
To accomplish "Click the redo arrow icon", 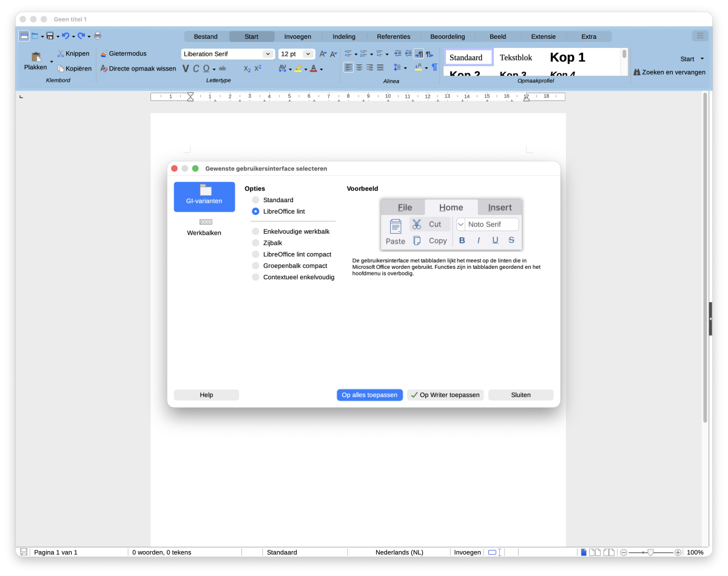I will [x=81, y=36].
